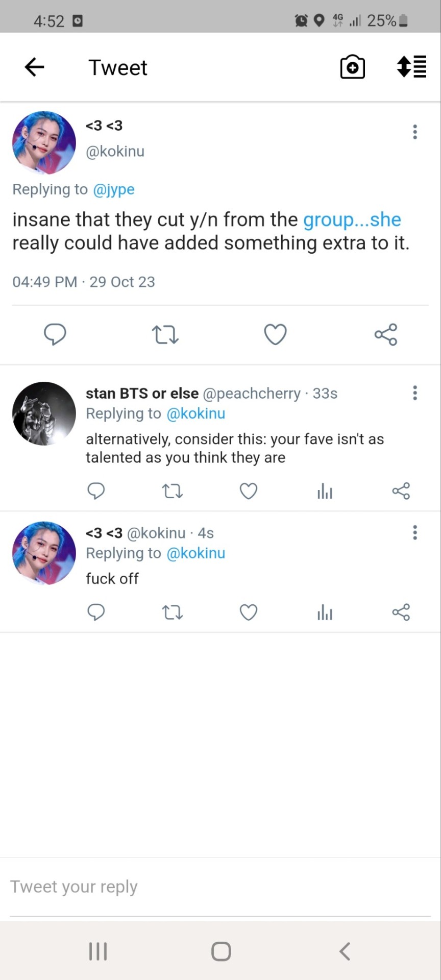This screenshot has height=980, width=441.
Task: View stan BTS or else profile picture
Action: [44, 413]
